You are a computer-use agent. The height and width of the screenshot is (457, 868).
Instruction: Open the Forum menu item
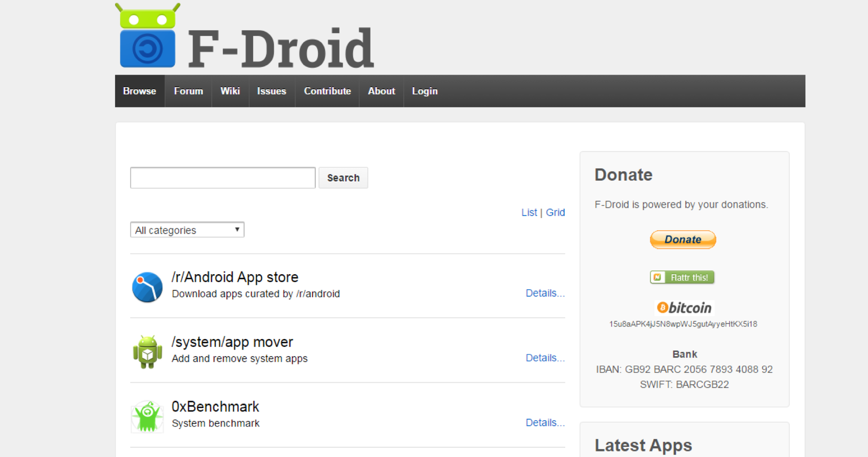point(188,91)
